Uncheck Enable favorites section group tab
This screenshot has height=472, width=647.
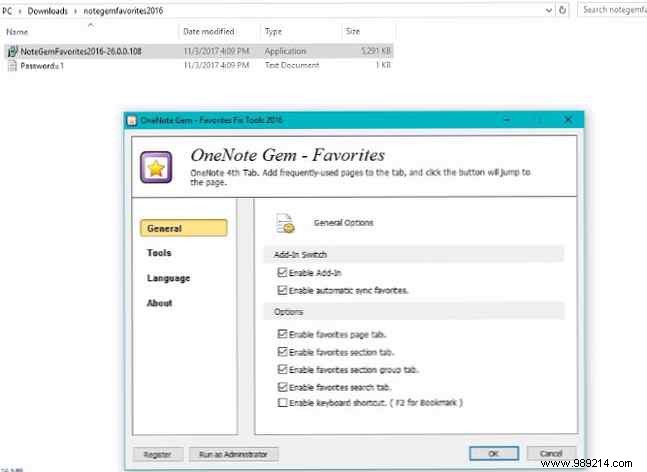(282, 369)
